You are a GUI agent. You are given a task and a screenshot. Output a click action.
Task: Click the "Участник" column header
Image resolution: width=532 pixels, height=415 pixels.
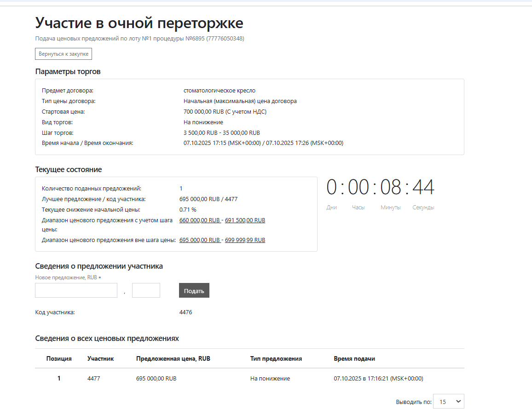tap(100, 358)
